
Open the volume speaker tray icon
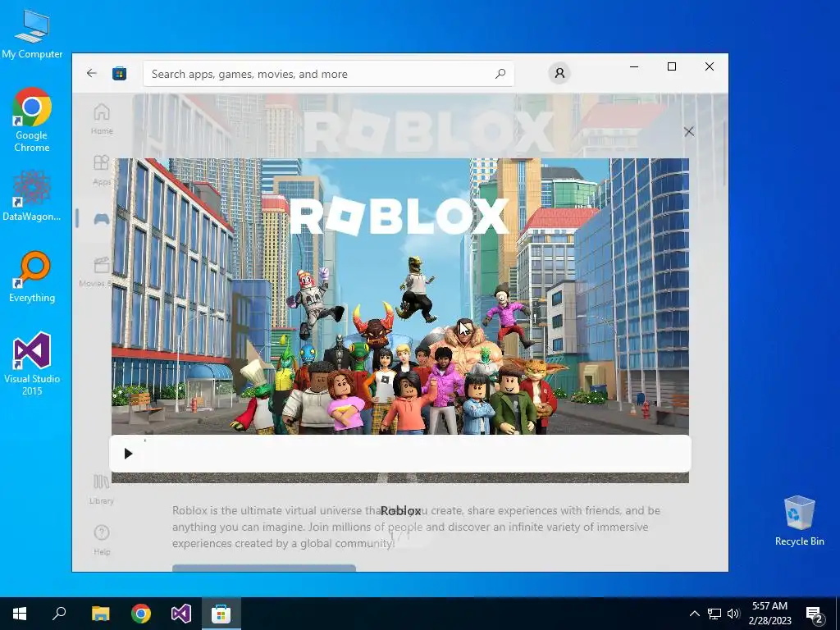[733, 614]
